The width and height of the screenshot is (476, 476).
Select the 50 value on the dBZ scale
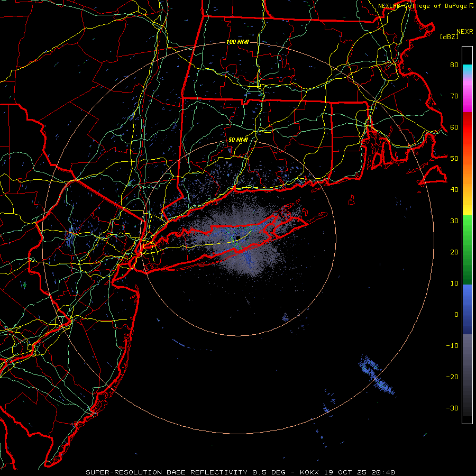454,159
